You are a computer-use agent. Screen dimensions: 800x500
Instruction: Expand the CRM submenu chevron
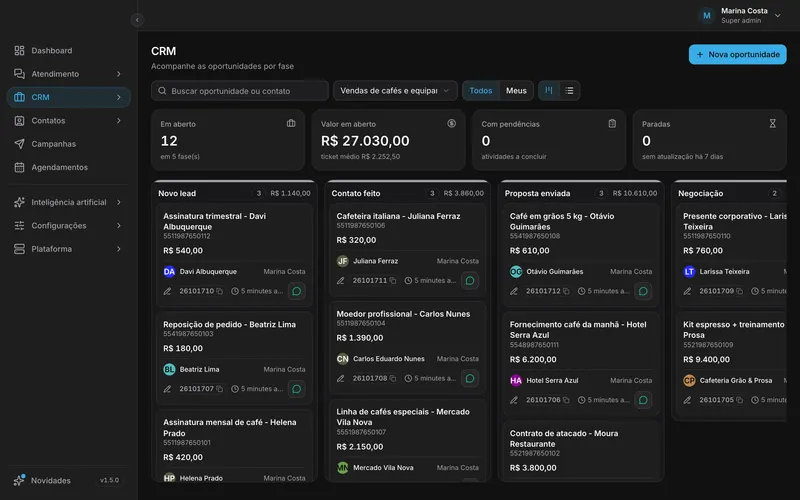[118, 97]
